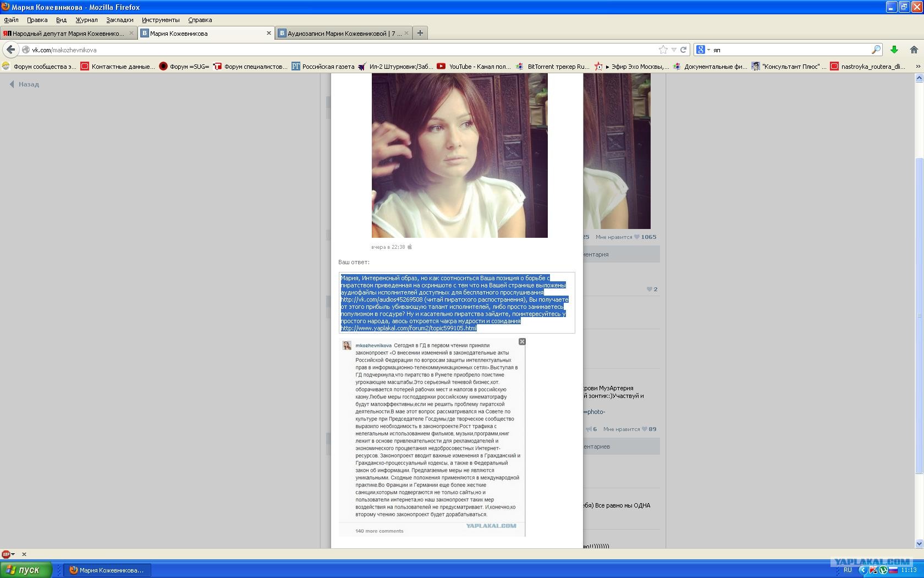
Task: Open the history dropdown in address bar
Action: tap(674, 50)
